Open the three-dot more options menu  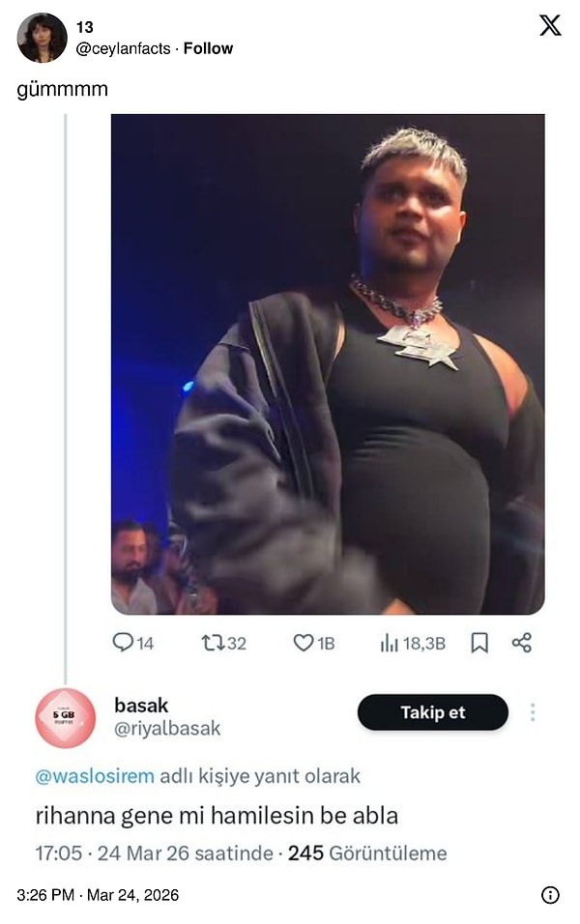(x=533, y=712)
